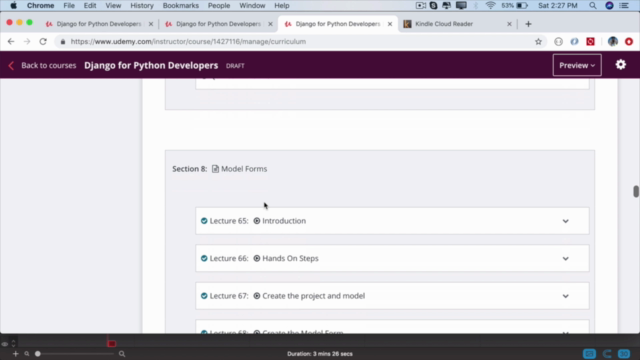Click the eye icon in recorder timeline
This screenshot has width=640, height=360.
click(x=4, y=344)
